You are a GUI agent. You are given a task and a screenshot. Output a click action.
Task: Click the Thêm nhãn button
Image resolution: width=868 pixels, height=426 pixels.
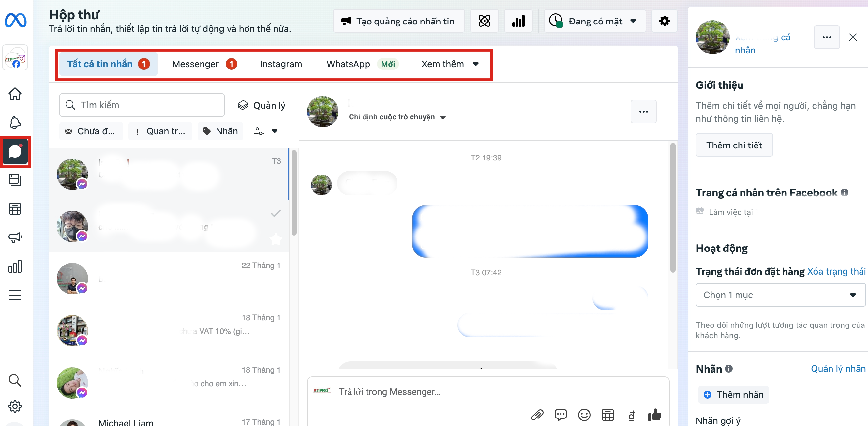pos(734,395)
